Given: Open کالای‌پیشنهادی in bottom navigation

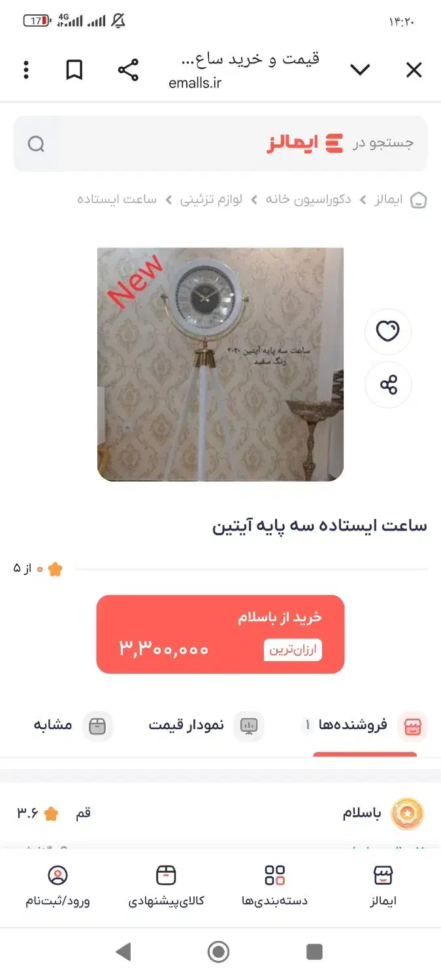Looking at the screenshot, I should tap(166, 886).
